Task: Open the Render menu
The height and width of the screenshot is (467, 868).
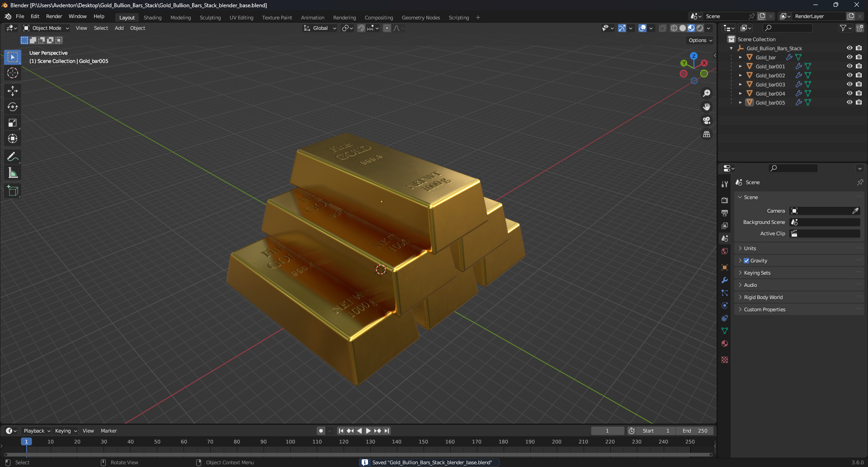Action: (54, 16)
